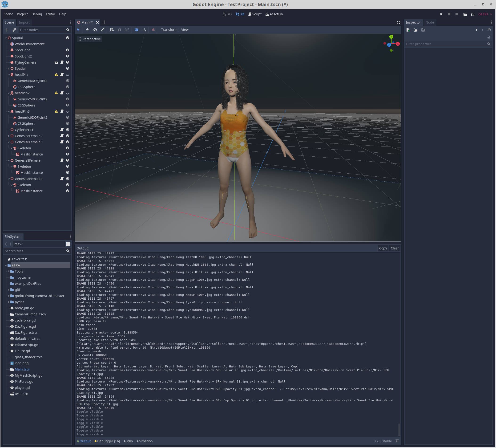496x448 pixels.
Task: Click the Add new node plus icon
Action: (x=7, y=30)
